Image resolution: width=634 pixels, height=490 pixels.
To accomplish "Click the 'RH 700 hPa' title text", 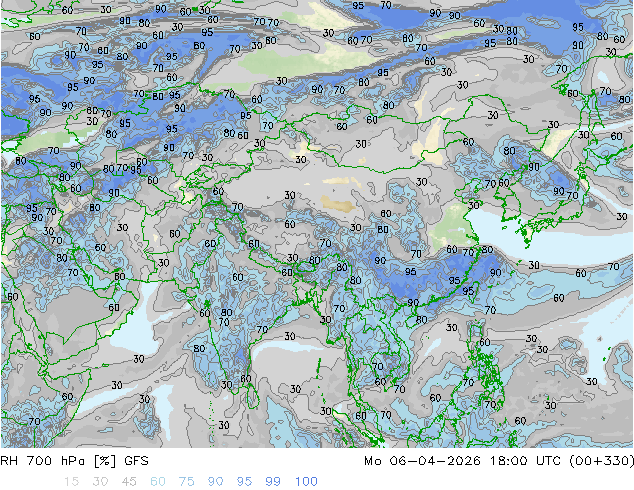I will 42,461.
